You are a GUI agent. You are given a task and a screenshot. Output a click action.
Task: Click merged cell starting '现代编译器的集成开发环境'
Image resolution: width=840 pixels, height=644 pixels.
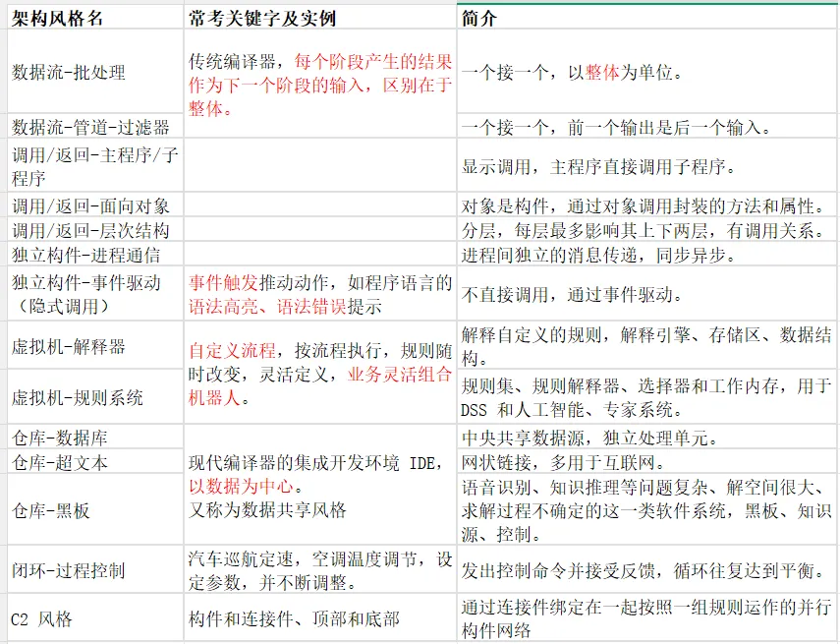click(320, 485)
